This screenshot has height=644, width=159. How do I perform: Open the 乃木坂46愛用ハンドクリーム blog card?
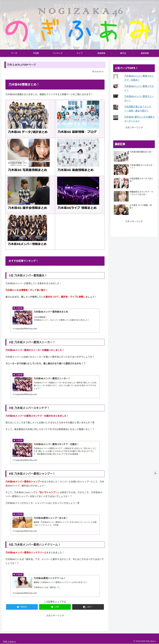coord(55,585)
